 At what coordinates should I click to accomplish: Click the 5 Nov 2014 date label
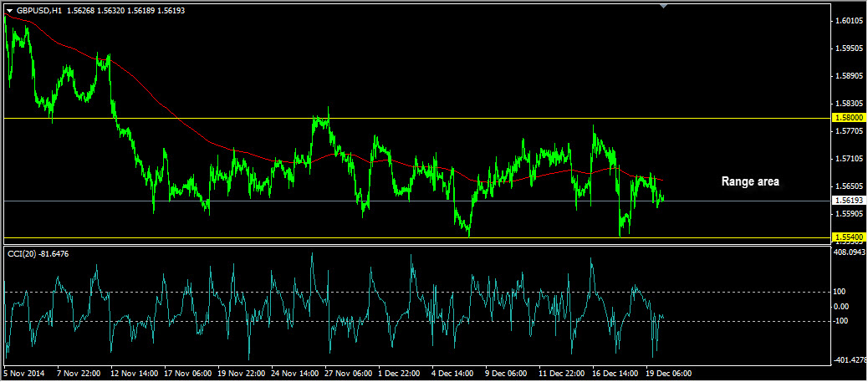coord(23,373)
